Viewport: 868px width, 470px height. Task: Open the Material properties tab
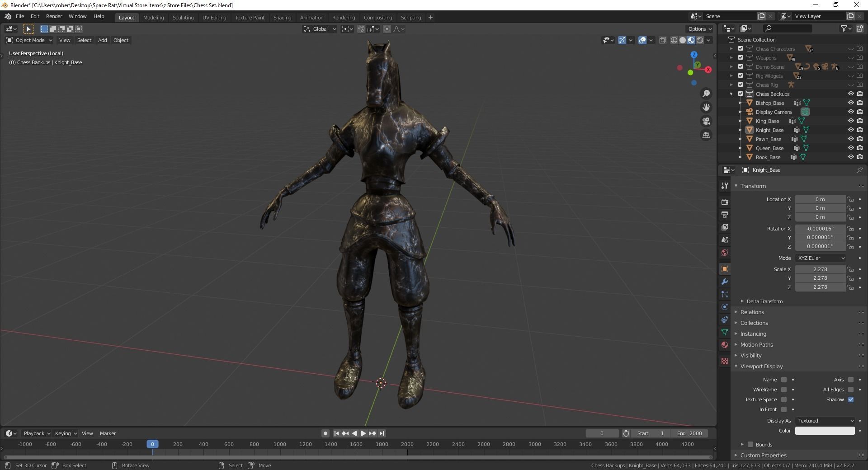click(725, 345)
